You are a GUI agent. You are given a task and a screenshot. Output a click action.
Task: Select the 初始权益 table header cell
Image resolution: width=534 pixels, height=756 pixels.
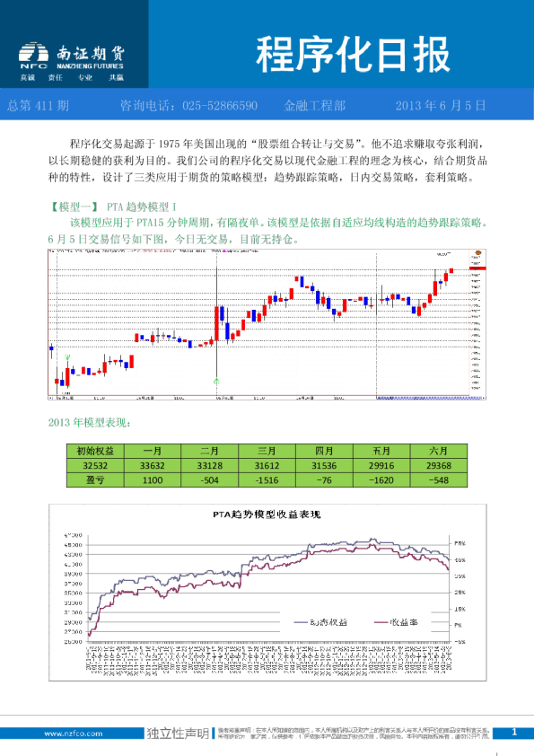[95, 451]
